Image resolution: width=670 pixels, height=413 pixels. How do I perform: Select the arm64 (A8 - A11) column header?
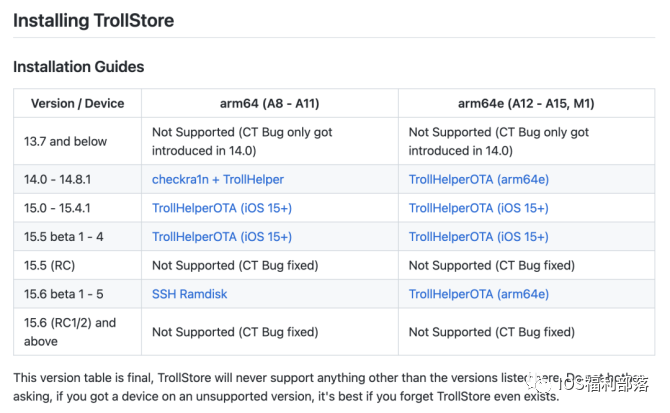(269, 103)
